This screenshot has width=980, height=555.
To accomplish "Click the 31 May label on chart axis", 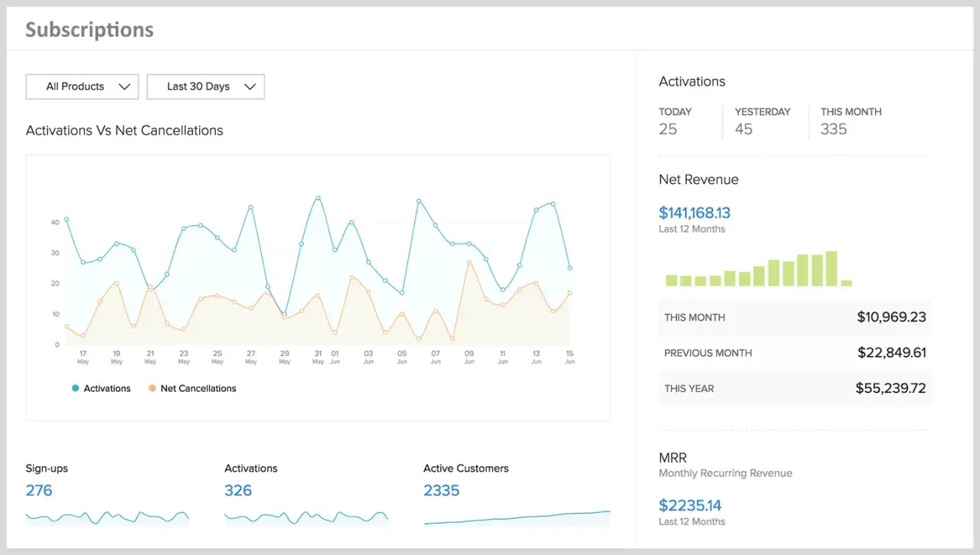I will 318,357.
